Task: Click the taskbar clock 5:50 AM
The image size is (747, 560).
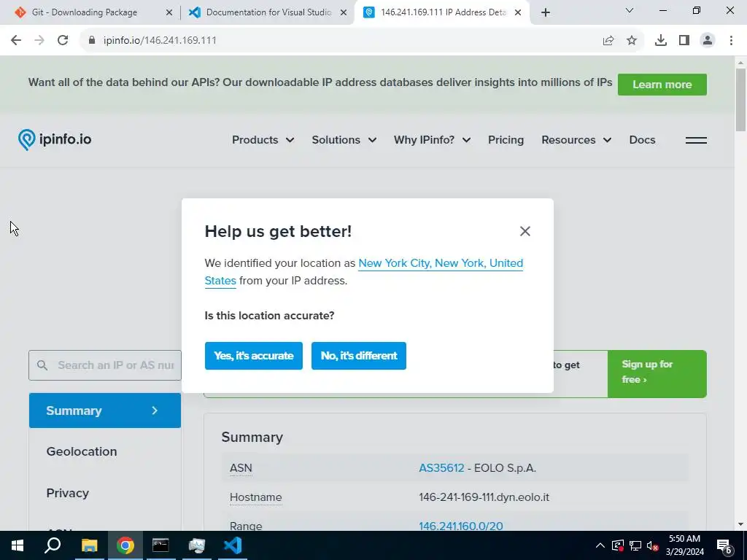Action: click(x=684, y=539)
